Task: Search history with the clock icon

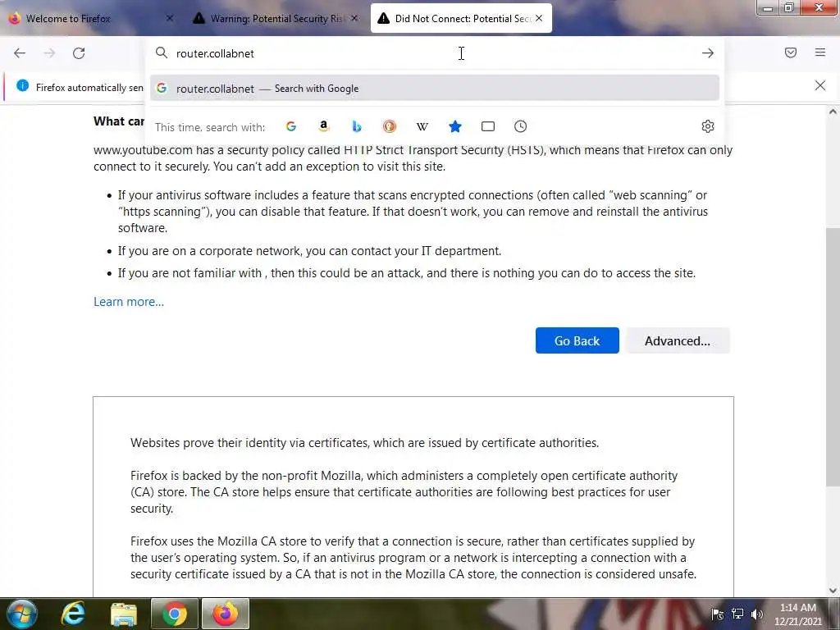Action: [x=521, y=126]
